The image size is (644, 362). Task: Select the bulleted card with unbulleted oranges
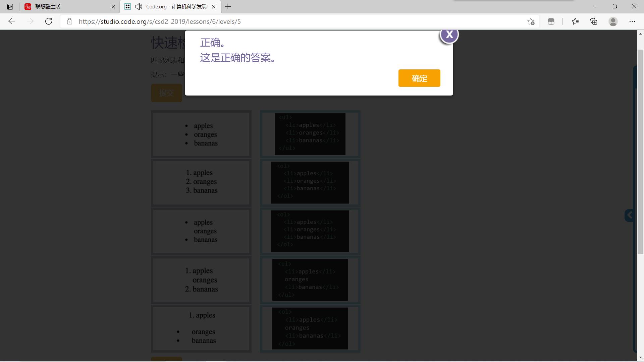click(x=201, y=231)
